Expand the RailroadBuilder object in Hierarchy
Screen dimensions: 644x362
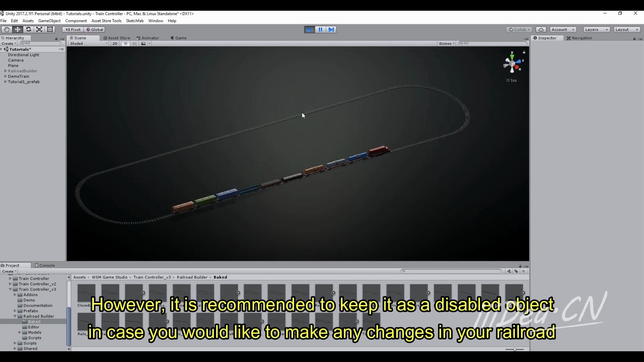5,71
